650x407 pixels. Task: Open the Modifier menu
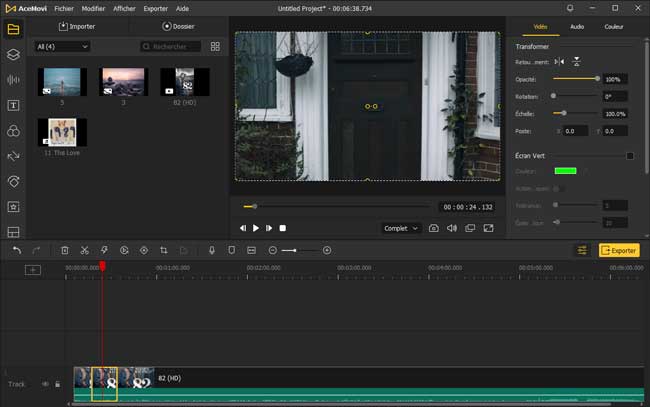(93, 8)
